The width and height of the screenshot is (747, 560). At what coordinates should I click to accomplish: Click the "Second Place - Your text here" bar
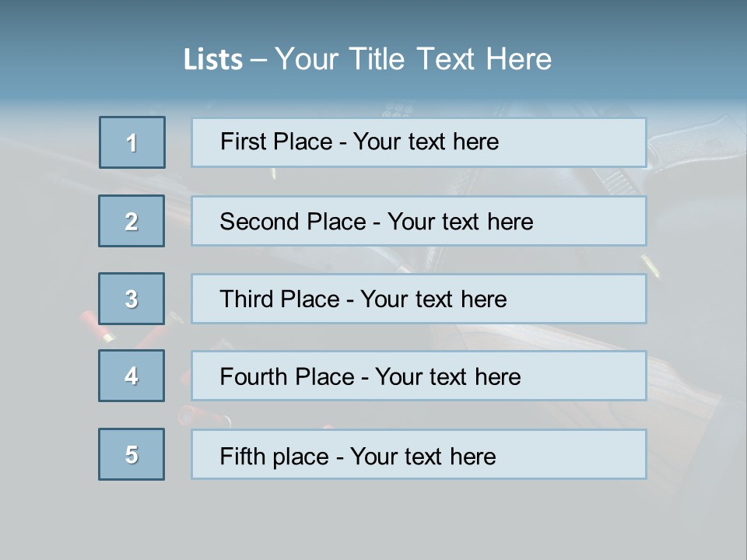419,221
